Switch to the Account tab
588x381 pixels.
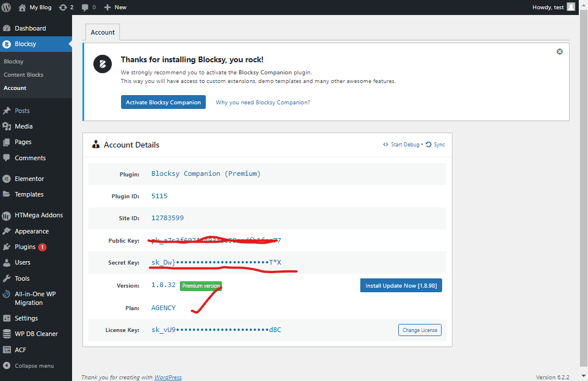click(103, 32)
